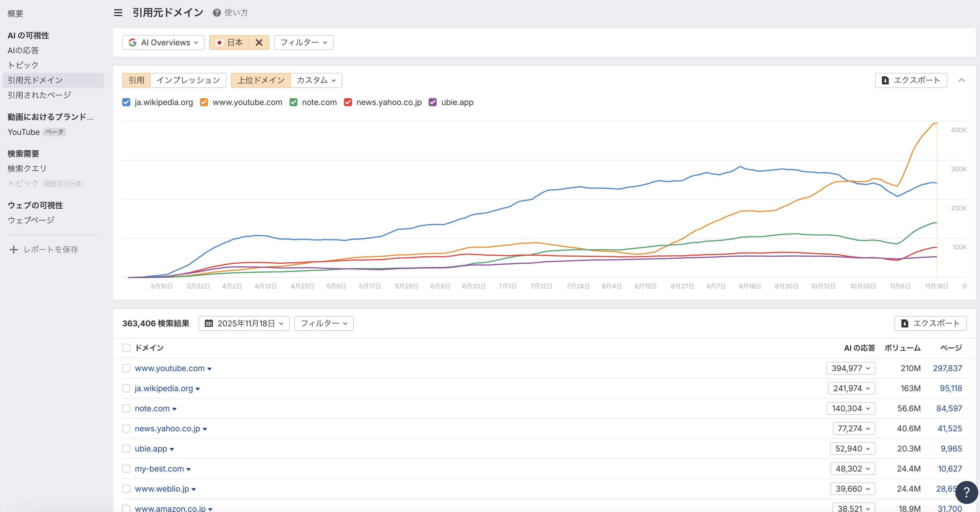Remove the 日本 country filter with X
This screenshot has height=512, width=980.
click(259, 43)
